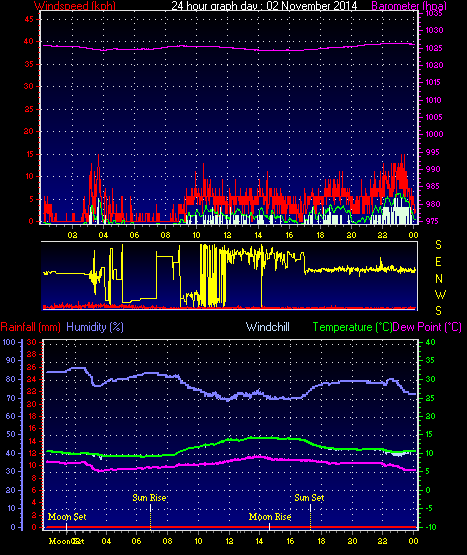Viewport: 467px width, 555px height.
Task: Click the Sun Rise timeline marker
Action: 149,498
